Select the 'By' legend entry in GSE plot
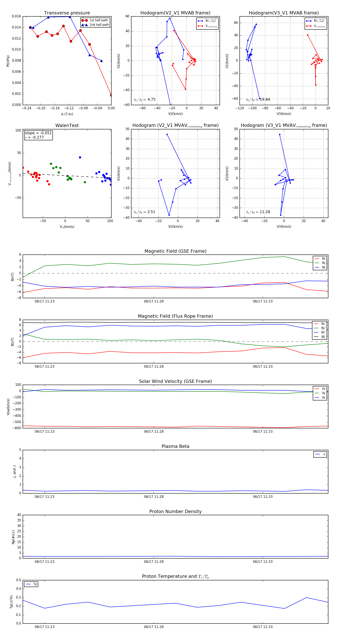Viewport: 351px width, 644px height. 320,263
